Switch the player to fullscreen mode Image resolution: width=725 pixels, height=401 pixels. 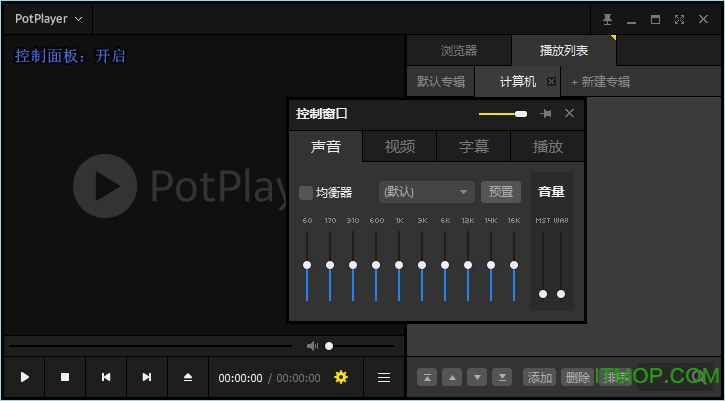click(679, 19)
